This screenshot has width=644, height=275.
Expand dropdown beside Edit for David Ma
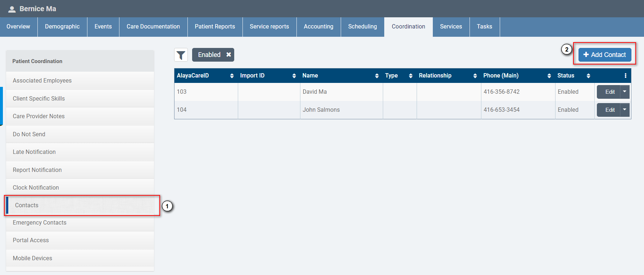625,92
